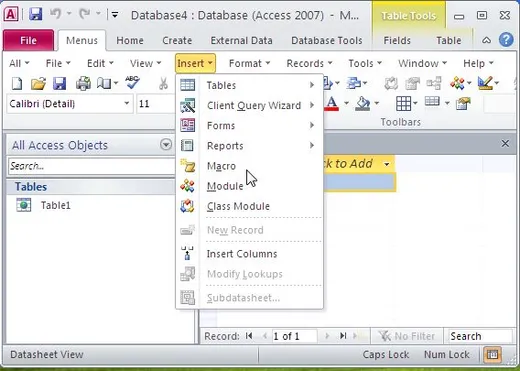The width and height of the screenshot is (520, 371).
Task: Switch to the Home ribbon tab
Action: (130, 40)
